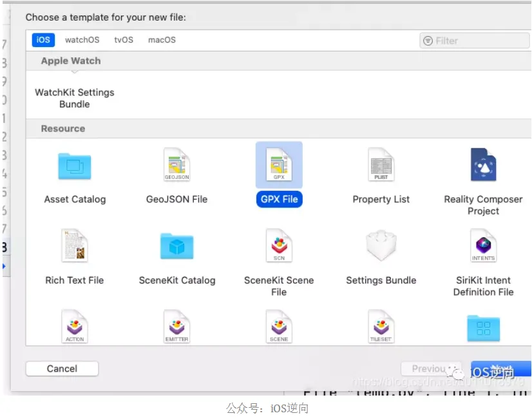Select the Asset Catalog folder icon
532x420 pixels.
(x=75, y=166)
